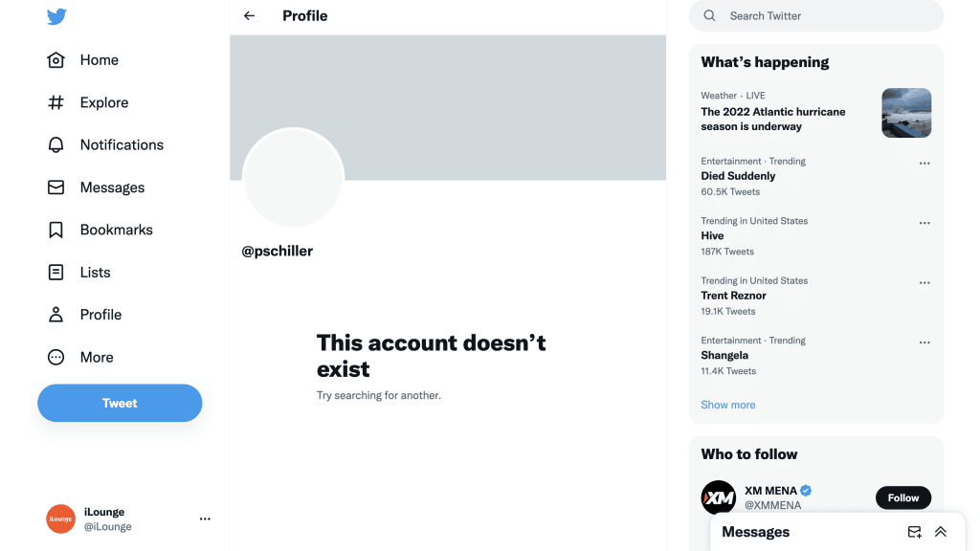980x551 pixels.
Task: Click the hurricane season news thumbnail
Action: [905, 112]
